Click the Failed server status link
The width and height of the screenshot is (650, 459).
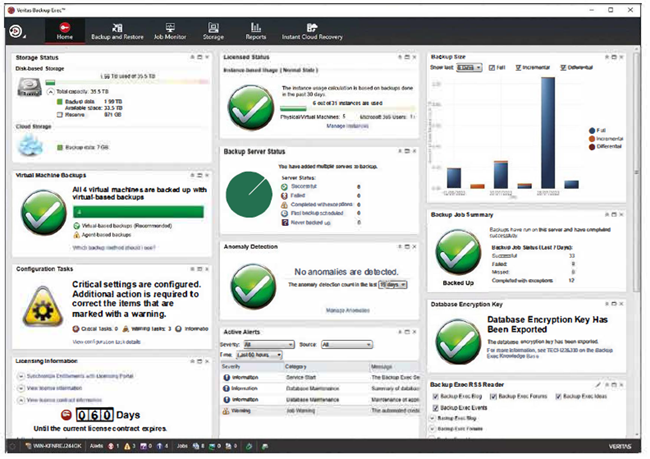(298, 195)
